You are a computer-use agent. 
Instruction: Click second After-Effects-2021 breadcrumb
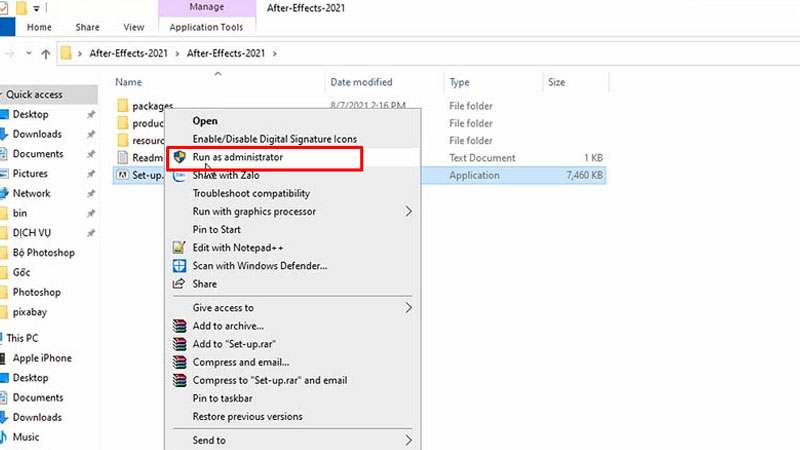(226, 53)
